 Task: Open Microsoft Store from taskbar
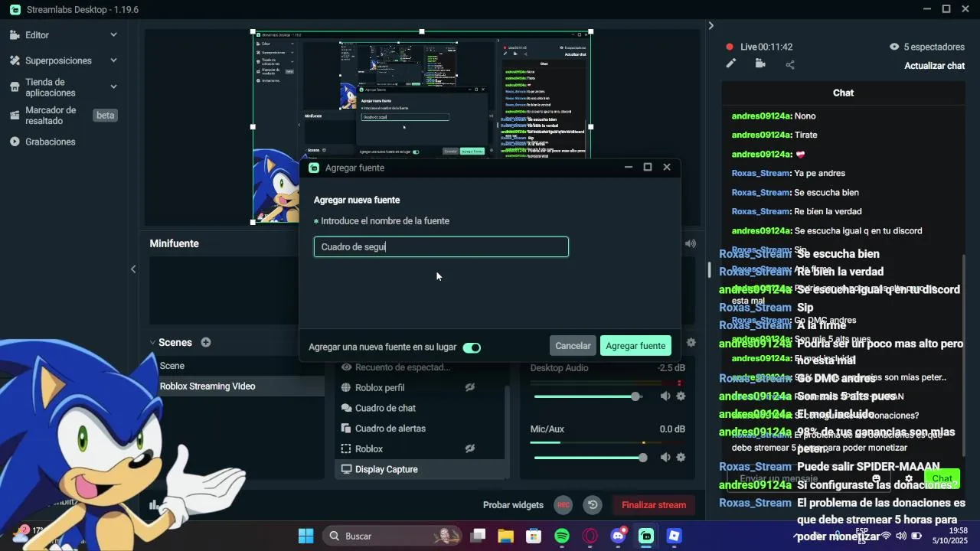[x=534, y=536]
